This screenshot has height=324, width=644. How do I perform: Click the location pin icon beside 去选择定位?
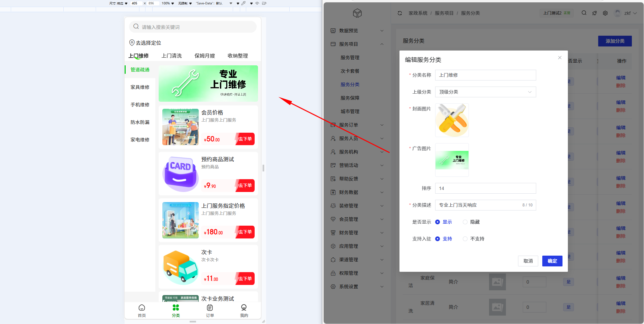[132, 43]
